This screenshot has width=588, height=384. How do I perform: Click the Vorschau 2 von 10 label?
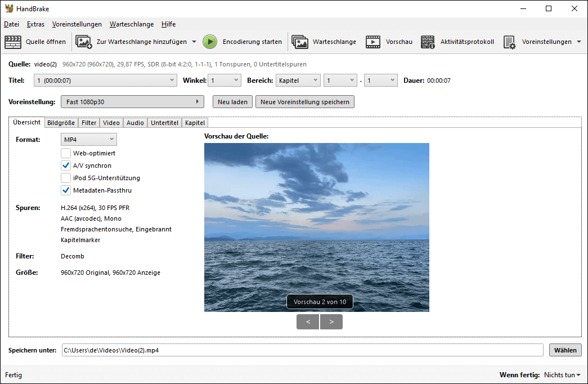[x=320, y=302]
